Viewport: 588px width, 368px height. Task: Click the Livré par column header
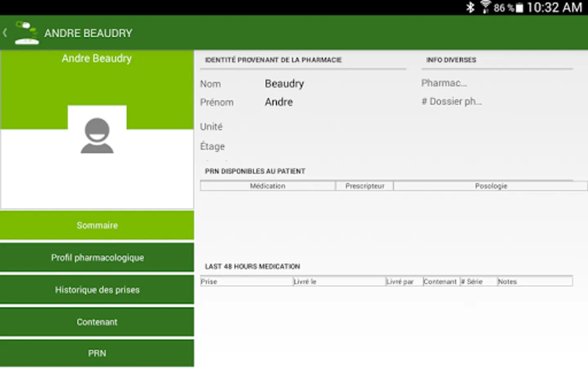[404, 281]
